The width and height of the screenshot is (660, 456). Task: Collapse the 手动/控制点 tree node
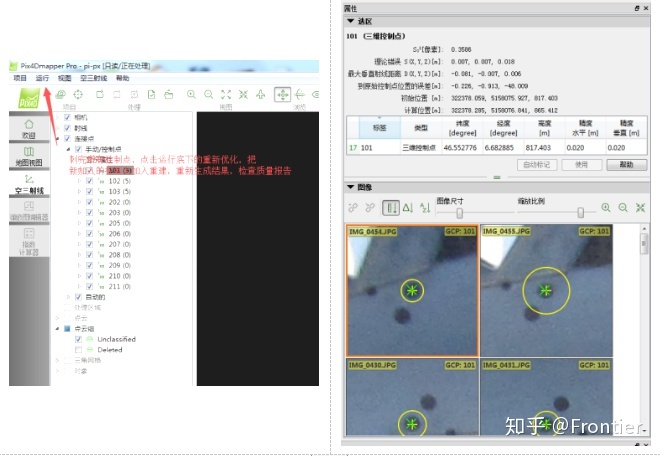[x=68, y=149]
